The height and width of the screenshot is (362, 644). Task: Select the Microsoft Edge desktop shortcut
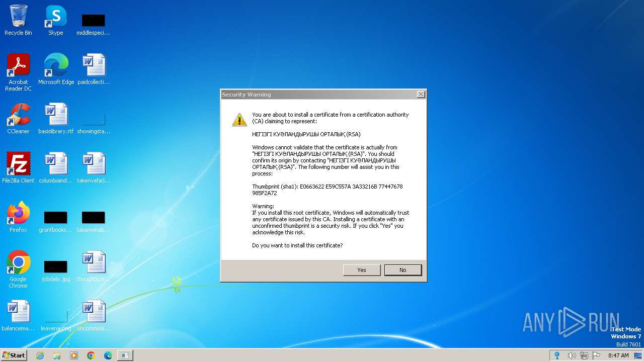click(x=56, y=69)
